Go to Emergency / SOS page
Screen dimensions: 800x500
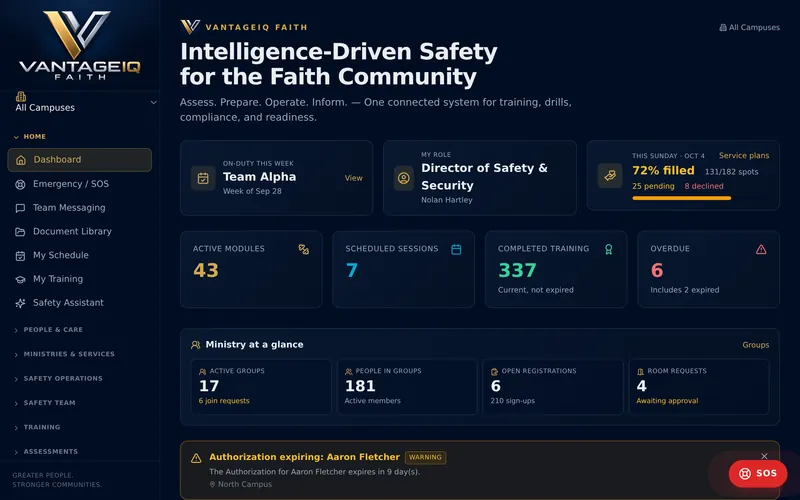coord(80,184)
